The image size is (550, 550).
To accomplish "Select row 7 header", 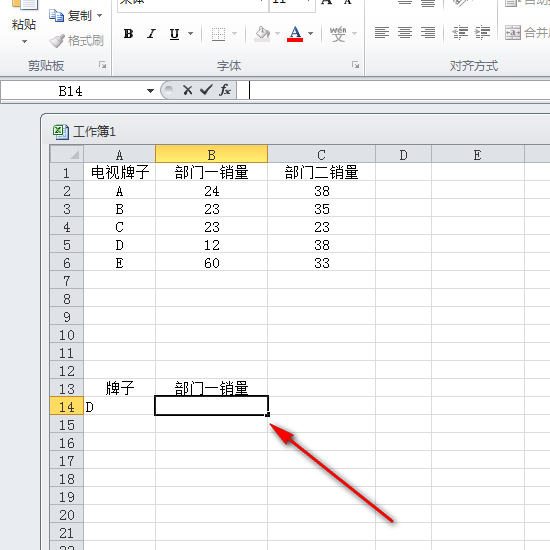I will pos(67,281).
